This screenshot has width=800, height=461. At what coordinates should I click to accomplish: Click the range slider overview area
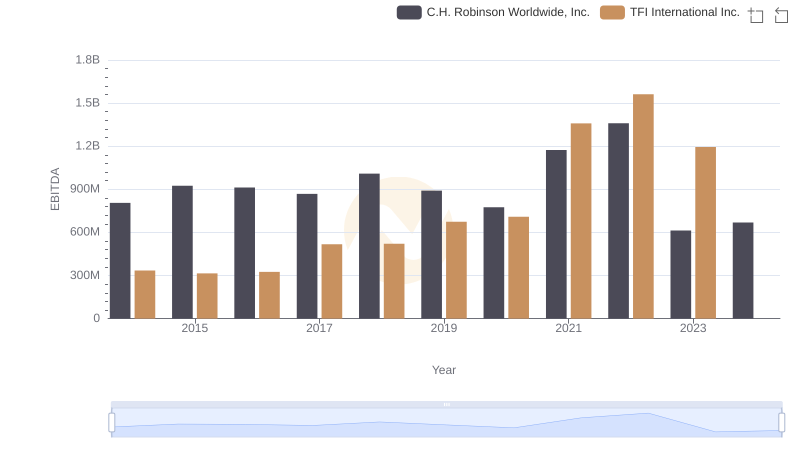446,424
